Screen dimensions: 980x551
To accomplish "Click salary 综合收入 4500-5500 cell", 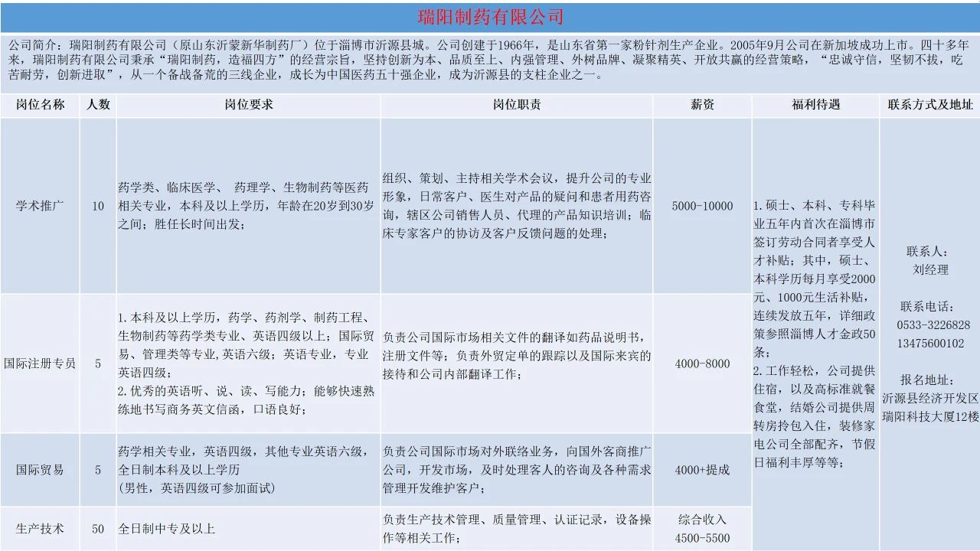I will coord(702,529).
